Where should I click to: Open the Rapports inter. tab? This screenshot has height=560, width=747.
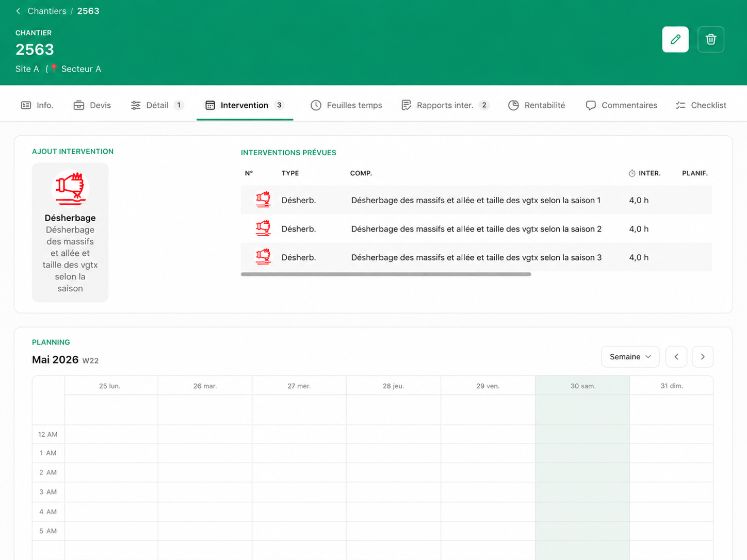[x=445, y=105]
